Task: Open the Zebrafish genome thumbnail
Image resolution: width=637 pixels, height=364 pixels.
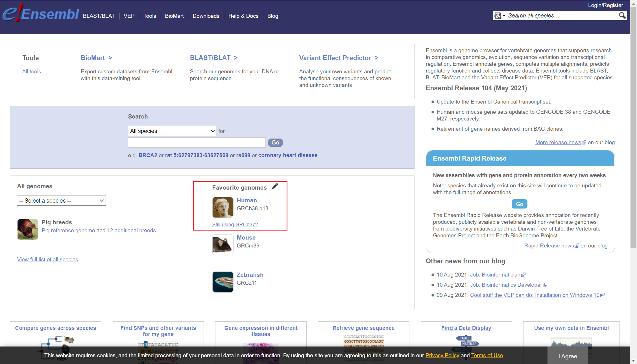Action: click(x=223, y=282)
